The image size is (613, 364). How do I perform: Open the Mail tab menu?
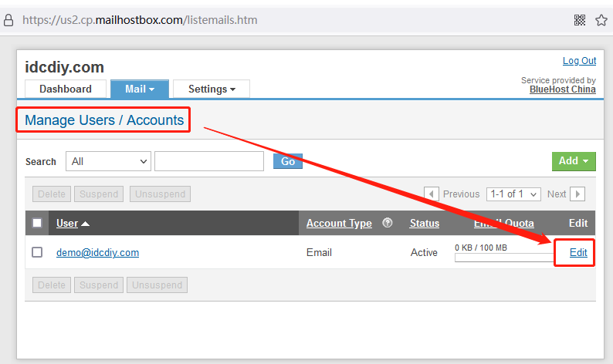(x=140, y=89)
